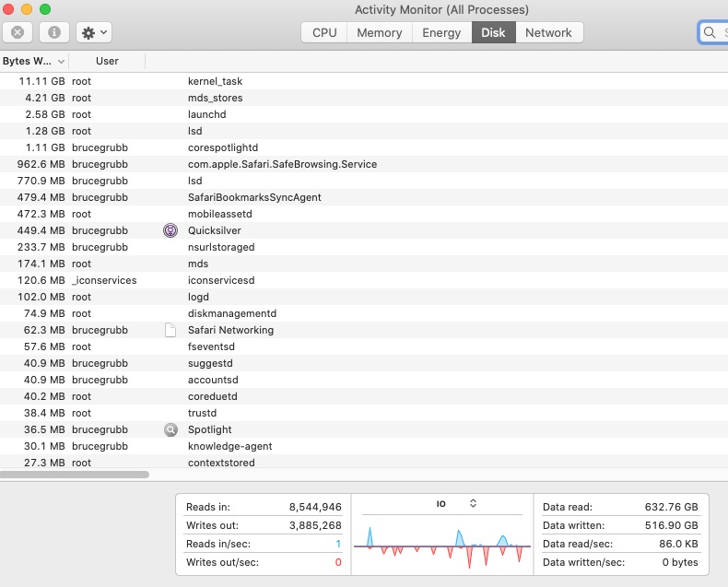Viewport: 728px width, 587px height.
Task: Open the gear actions menu
Action: tap(93, 32)
